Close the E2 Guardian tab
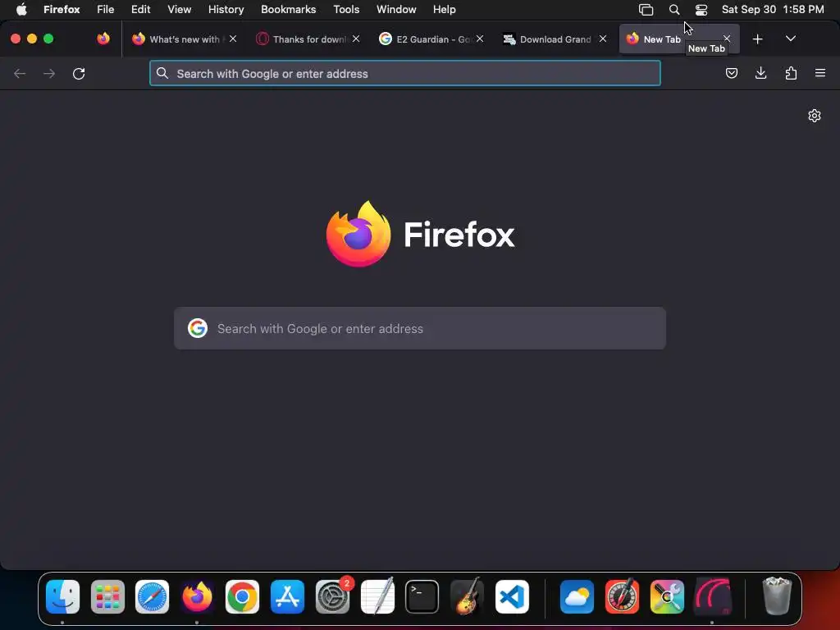Screen dimensions: 840x630 point(479,39)
